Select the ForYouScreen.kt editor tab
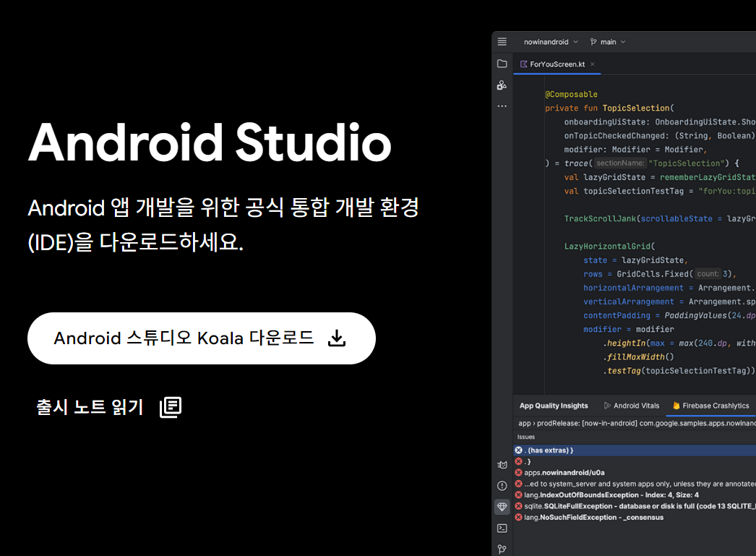This screenshot has width=756, height=556. point(557,64)
